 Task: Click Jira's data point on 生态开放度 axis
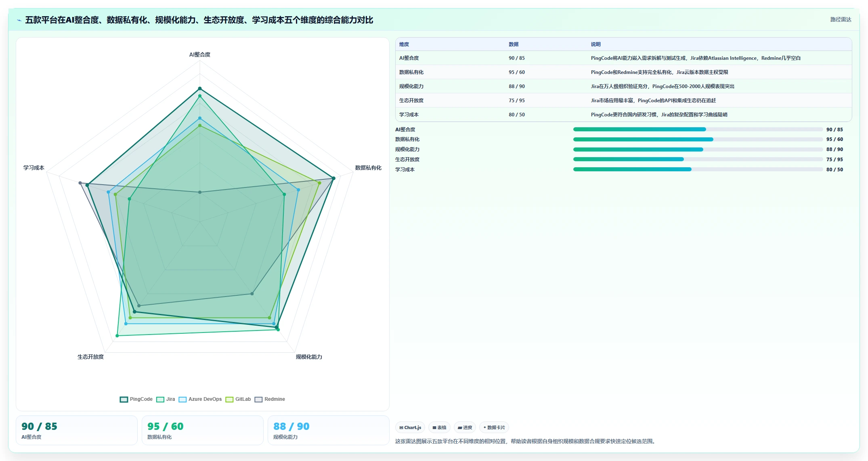(117, 336)
